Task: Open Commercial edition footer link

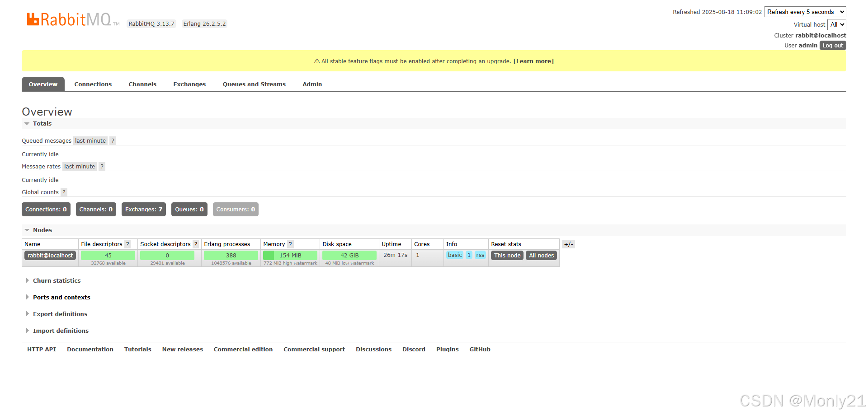Action: [243, 350]
